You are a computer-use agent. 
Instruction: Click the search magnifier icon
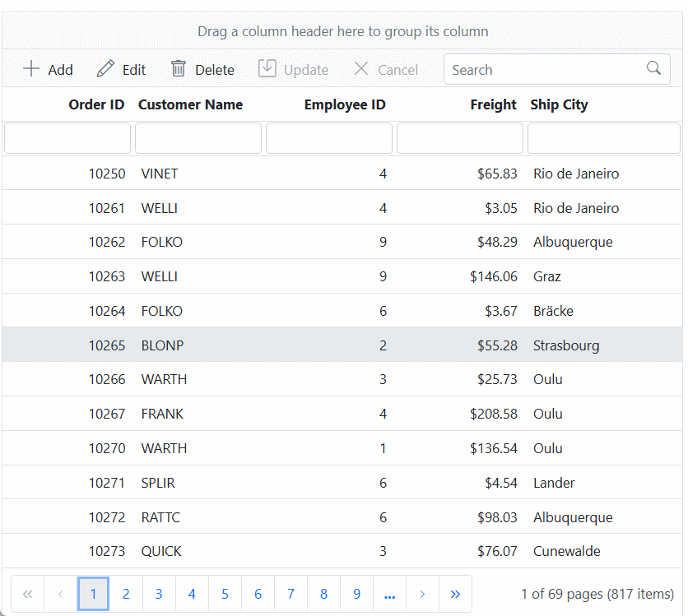click(653, 69)
